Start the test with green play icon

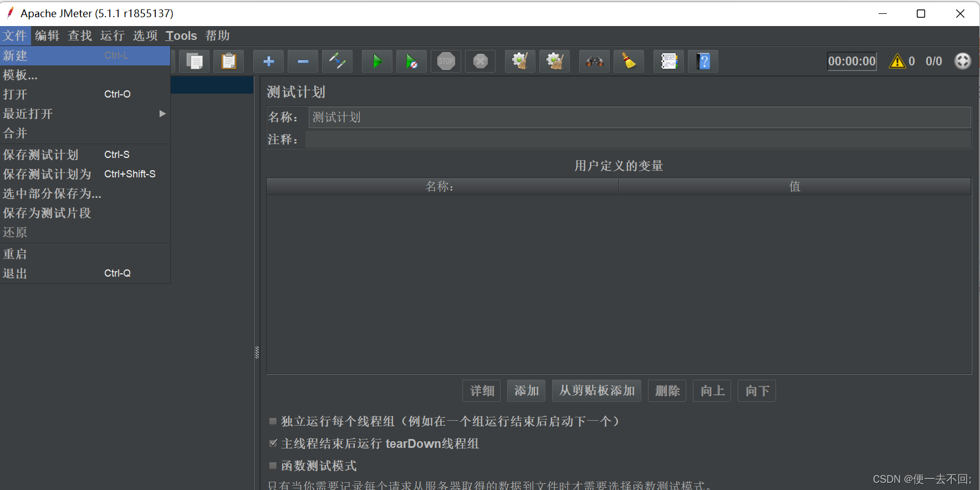click(x=377, y=61)
